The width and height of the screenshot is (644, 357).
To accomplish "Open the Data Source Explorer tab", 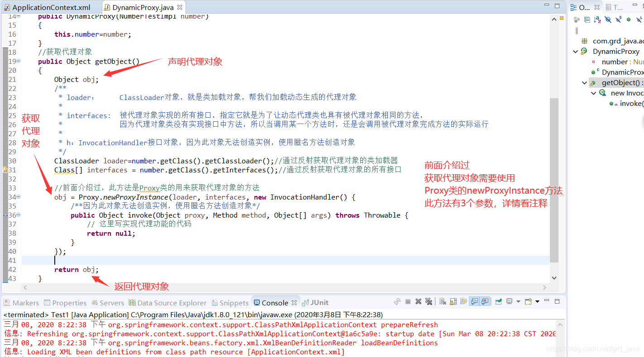I will coord(167,303).
